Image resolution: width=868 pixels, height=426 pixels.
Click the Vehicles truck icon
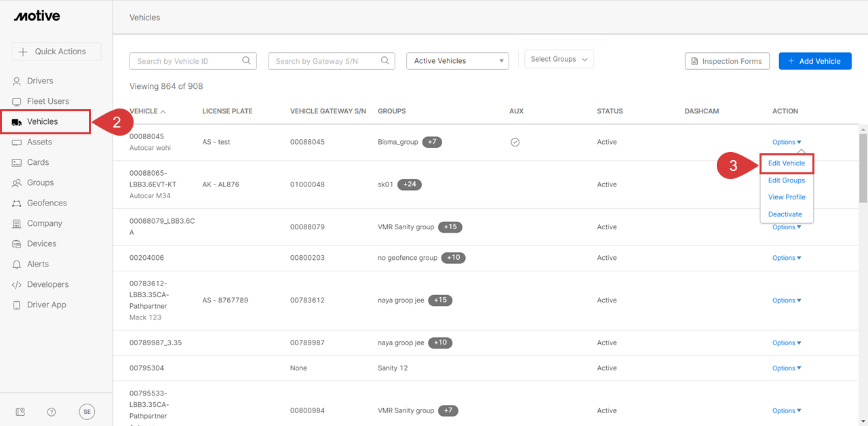pyautogui.click(x=17, y=122)
